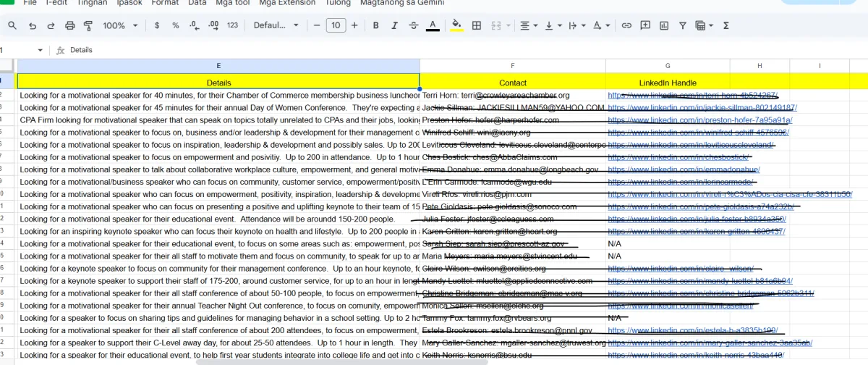Image resolution: width=868 pixels, height=365 pixels.
Task: Open the Data menu
Action: coord(197,3)
